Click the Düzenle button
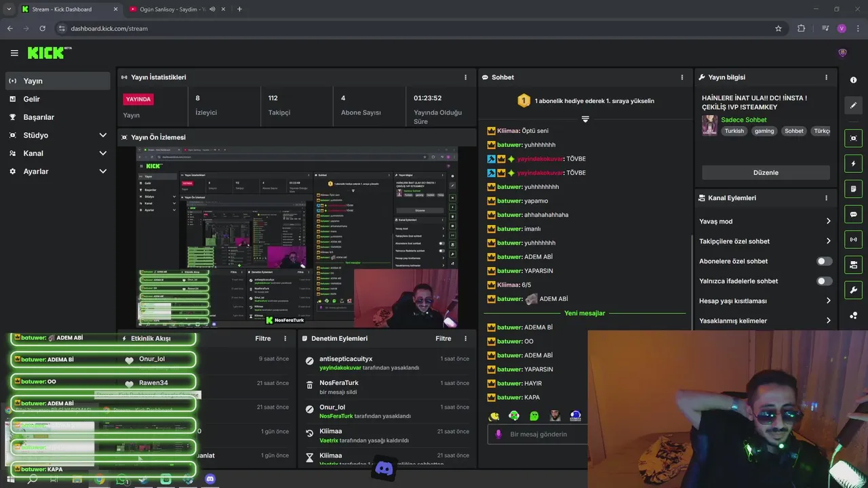This screenshot has width=868, height=488. (766, 172)
